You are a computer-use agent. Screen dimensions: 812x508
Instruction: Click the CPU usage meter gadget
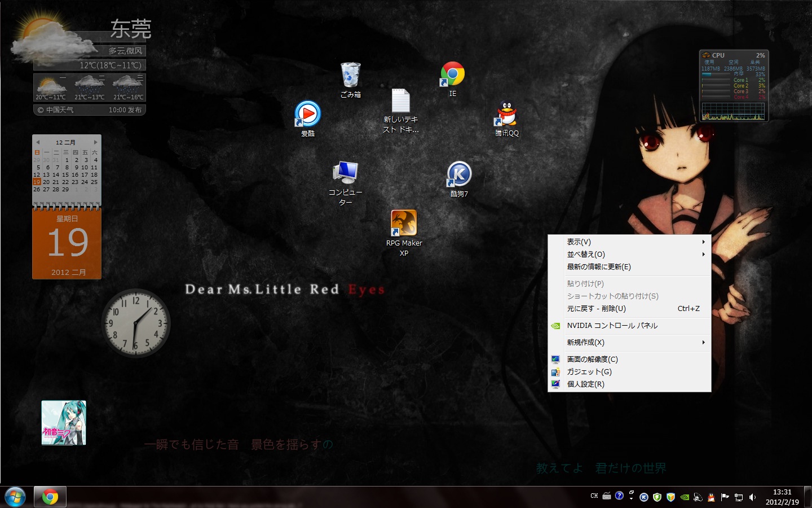point(734,86)
